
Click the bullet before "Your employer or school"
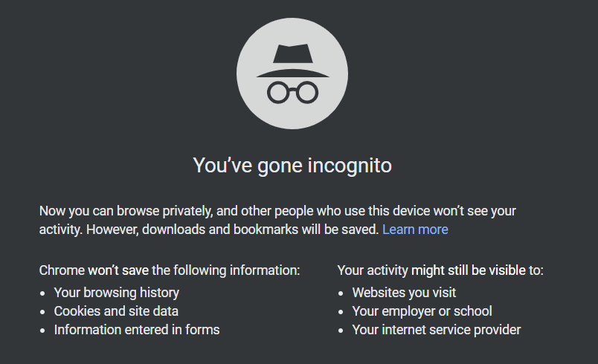point(341,312)
